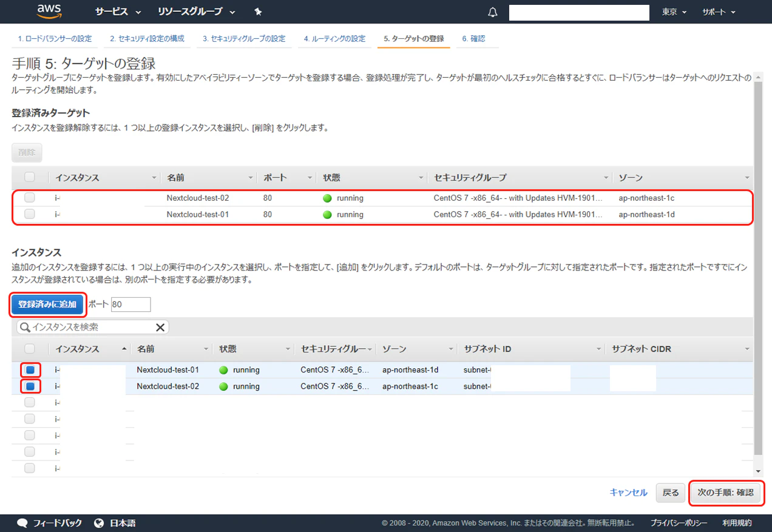Check registered target Nextcloud-test-02 row
This screenshot has width=772, height=532.
click(x=30, y=198)
